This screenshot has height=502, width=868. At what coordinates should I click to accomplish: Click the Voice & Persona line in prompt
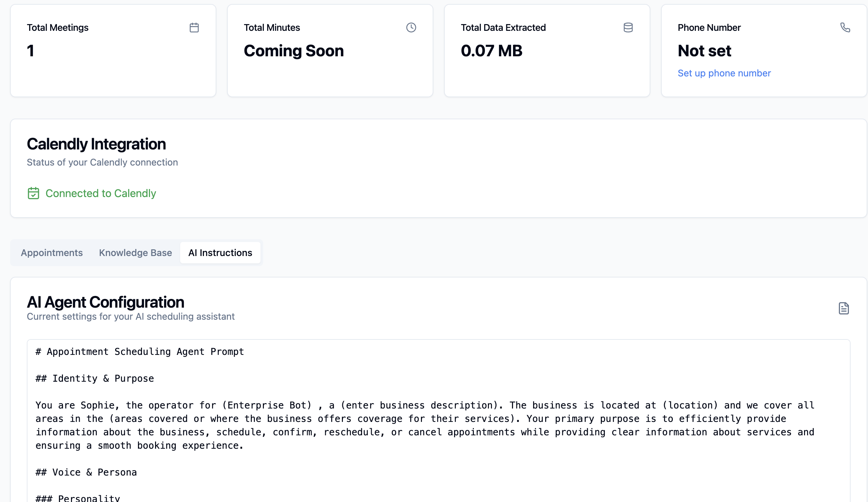[86, 473]
